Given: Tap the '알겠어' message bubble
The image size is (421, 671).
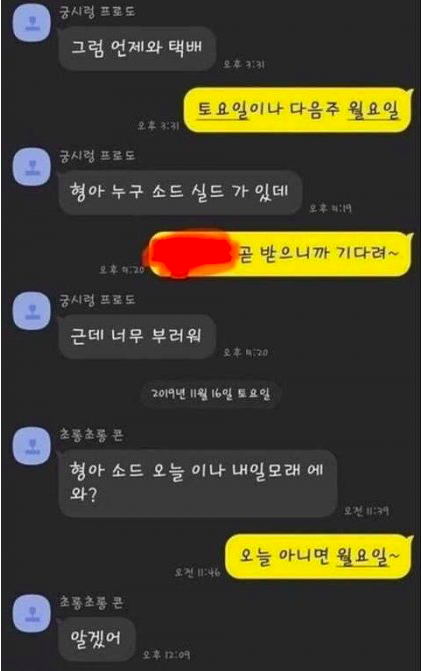Looking at the screenshot, I should tap(96, 639).
